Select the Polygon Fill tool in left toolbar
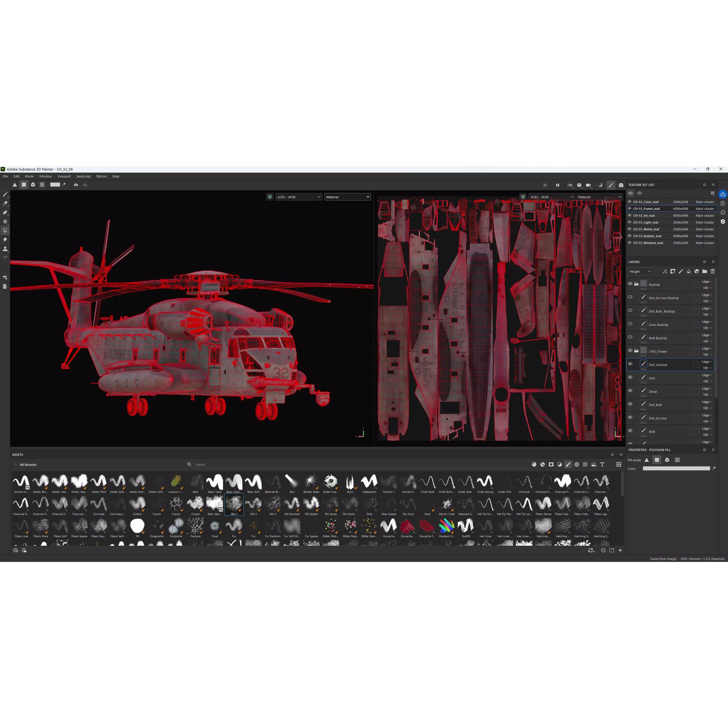The height and width of the screenshot is (728, 728). pos(5,231)
